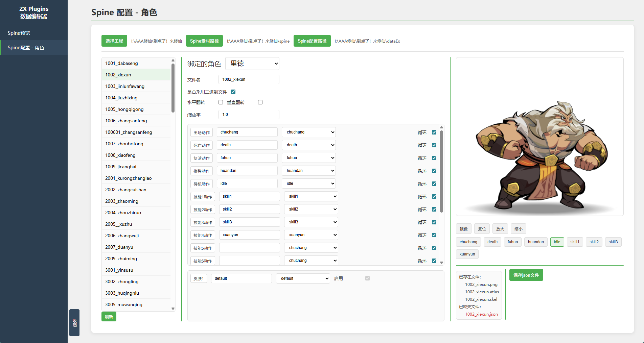The height and width of the screenshot is (343, 644).
Task: Toggle 是否采用二进制文件 checkbox
Action: 233,92
